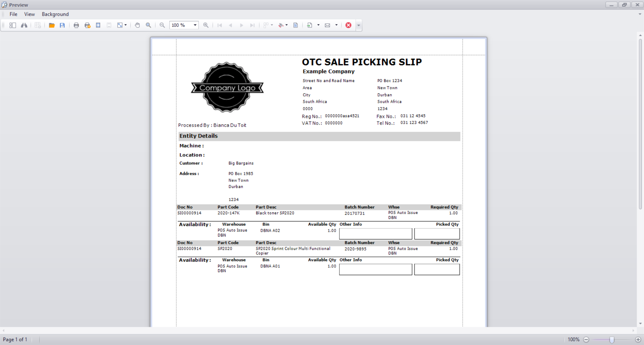Click inside the zoom percentage text field
Image resolution: width=644 pixels, height=345 pixels.
180,25
